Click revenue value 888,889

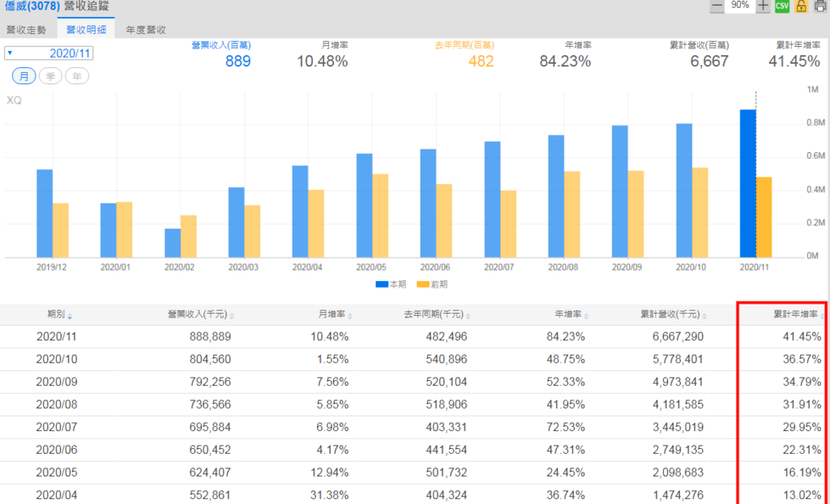[210, 337]
